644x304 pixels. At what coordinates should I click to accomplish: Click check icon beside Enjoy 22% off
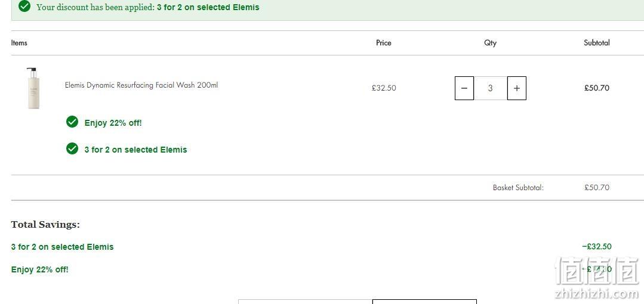click(72, 122)
